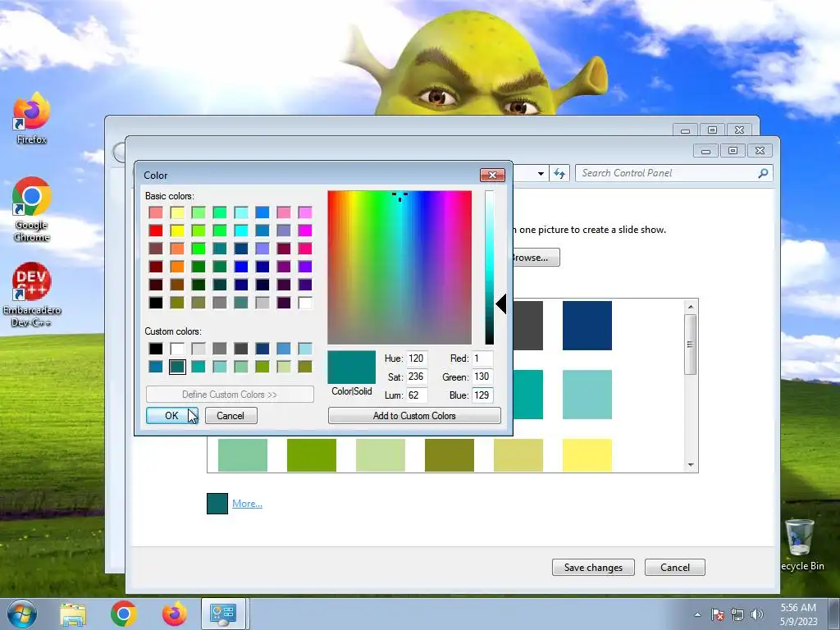Click the Blue value field

coord(482,395)
